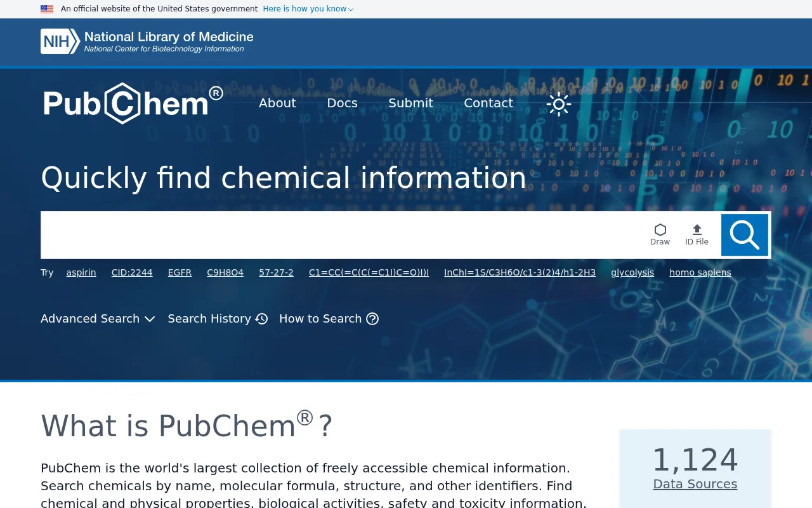
Task: Try the SMILES example 'C1=CC(=C(C(=C1I)C=O)I)I'
Action: click(369, 272)
